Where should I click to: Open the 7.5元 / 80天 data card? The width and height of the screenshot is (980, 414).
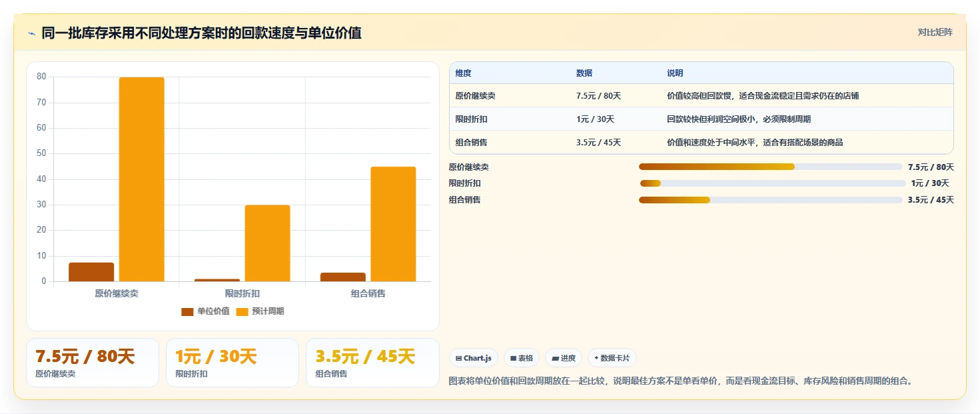tap(93, 363)
